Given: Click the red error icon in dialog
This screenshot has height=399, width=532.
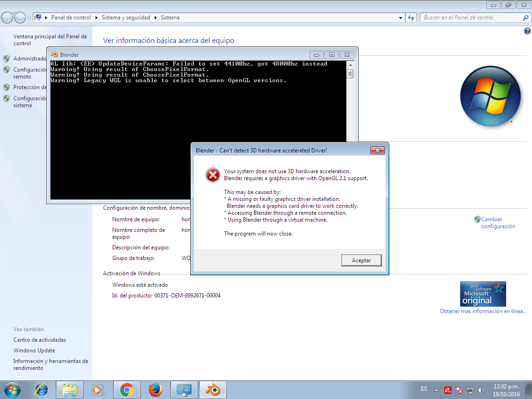Looking at the screenshot, I should (213, 175).
